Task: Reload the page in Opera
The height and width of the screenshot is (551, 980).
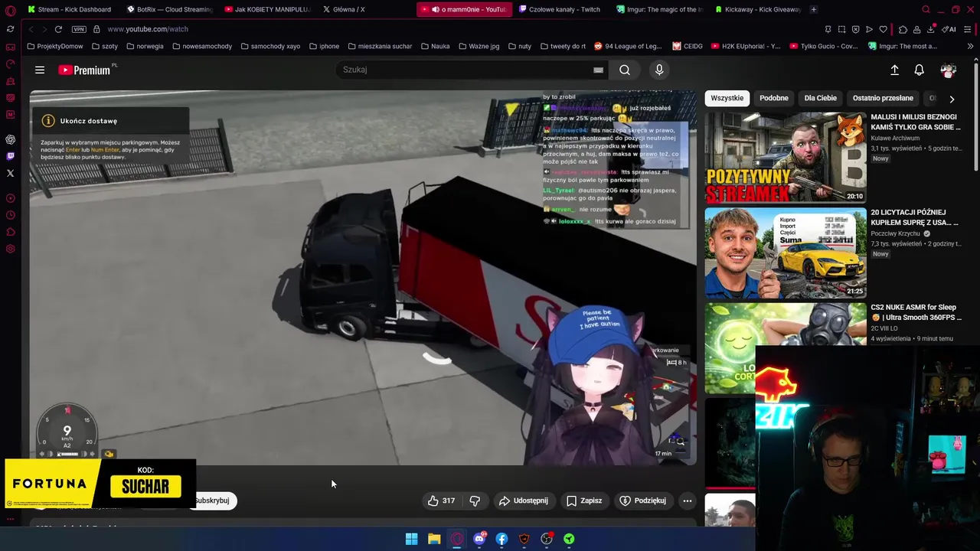Action: click(58, 29)
